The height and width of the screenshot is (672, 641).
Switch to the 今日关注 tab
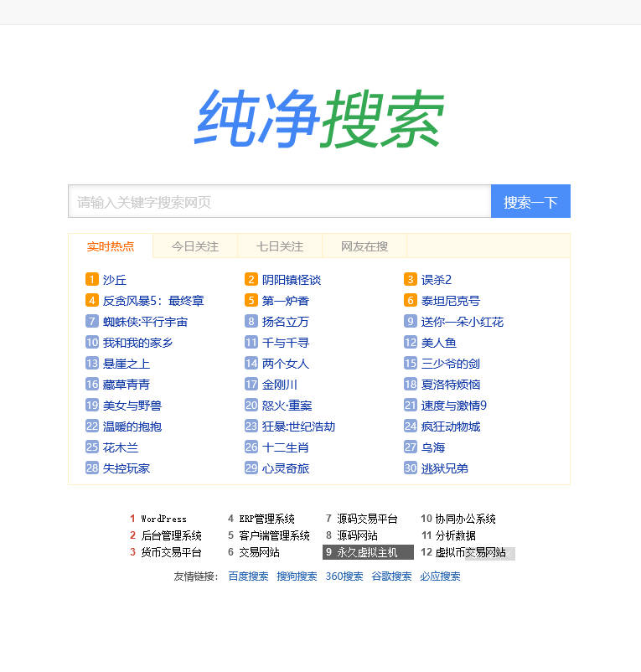[195, 246]
